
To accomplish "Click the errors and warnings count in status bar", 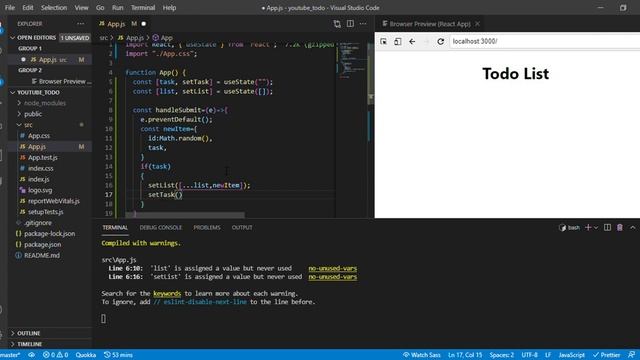I will [x=56, y=355].
